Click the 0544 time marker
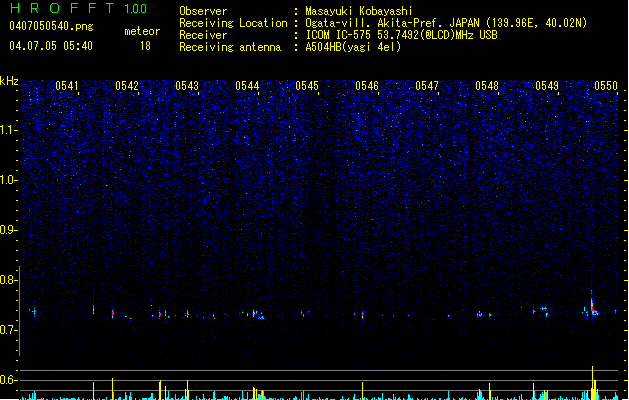 [x=247, y=86]
